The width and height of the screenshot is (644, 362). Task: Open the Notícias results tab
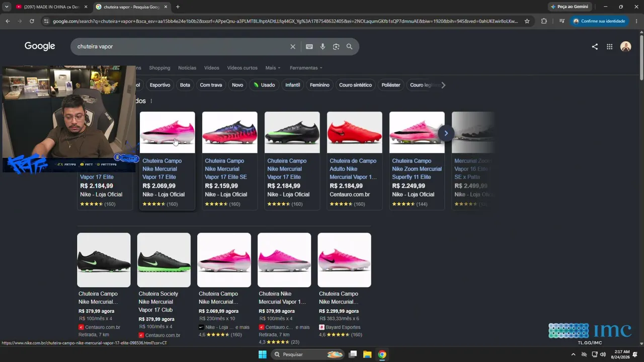(x=187, y=68)
